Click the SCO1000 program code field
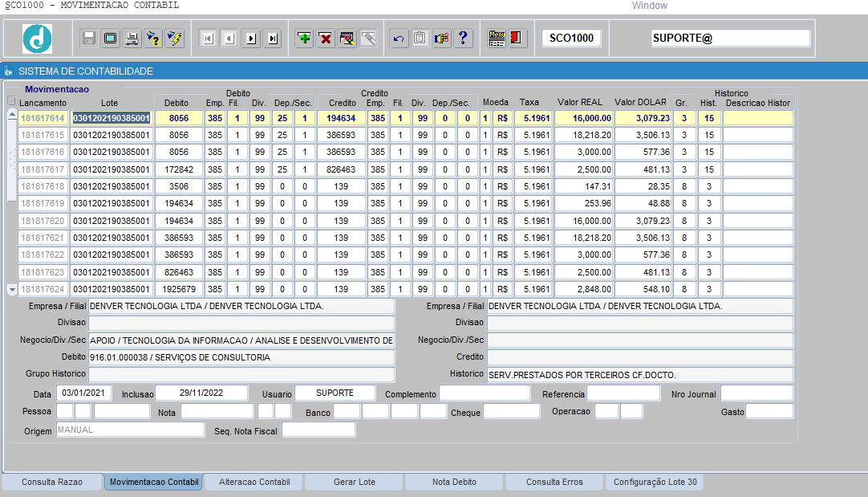 (571, 39)
